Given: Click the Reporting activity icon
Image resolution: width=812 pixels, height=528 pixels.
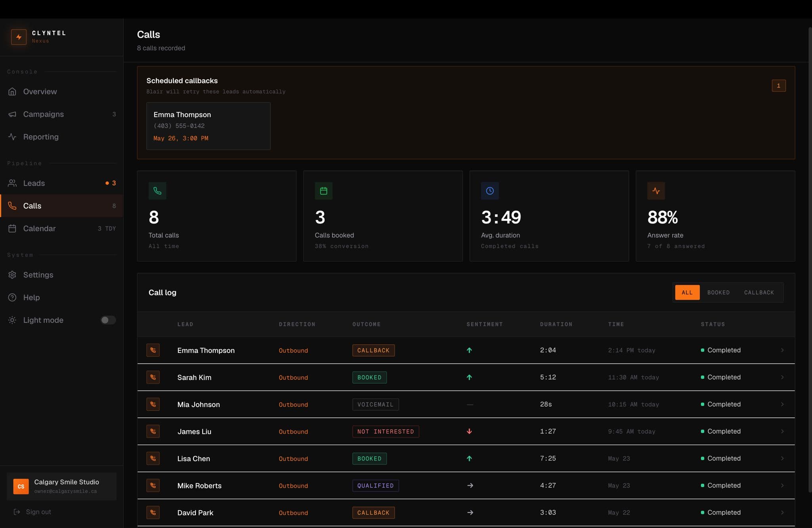Looking at the screenshot, I should click(x=12, y=137).
